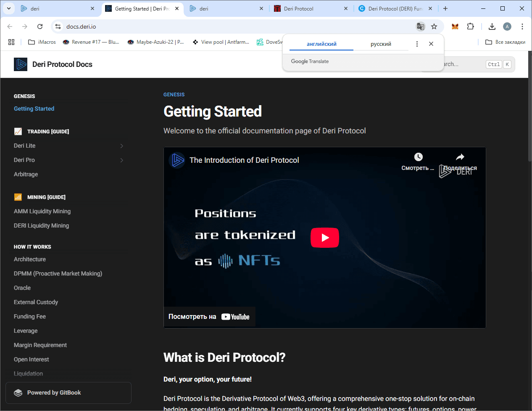Open the 'Funding Fee' sidebar page
532x411 pixels.
click(30, 316)
